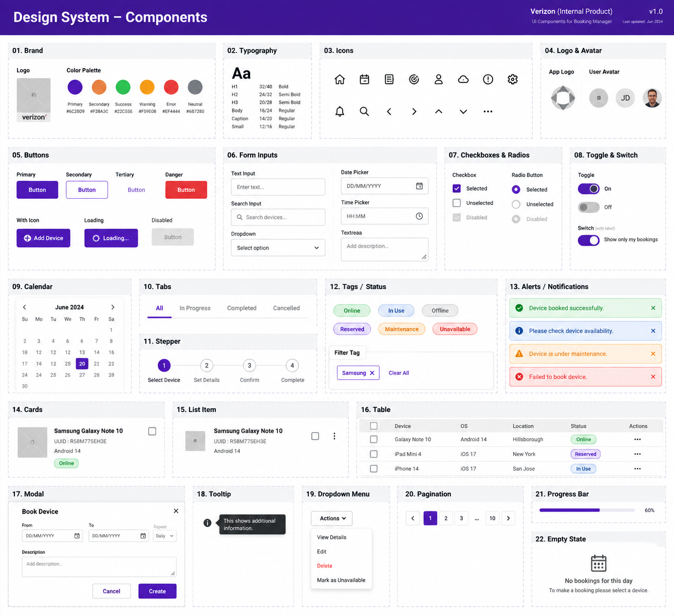Image resolution: width=674 pixels, height=616 pixels.
Task: Switch to the In Progress tab
Action: (x=195, y=308)
